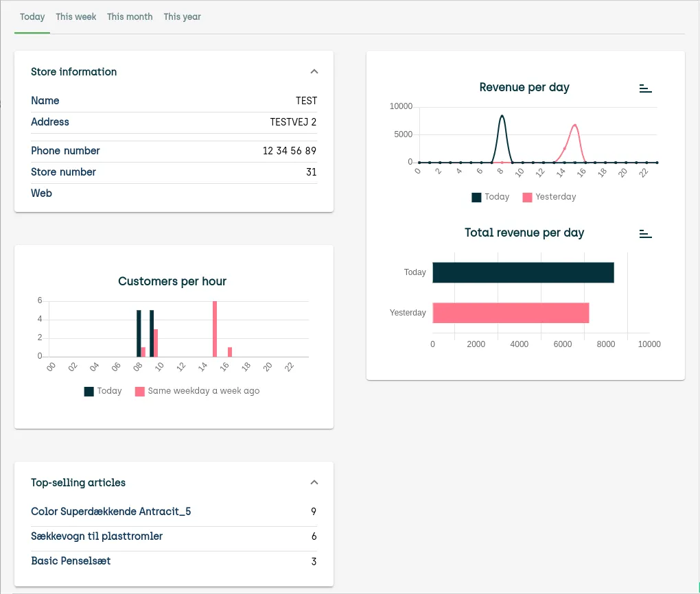Click the Today bar in Total revenue chart

click(523, 272)
